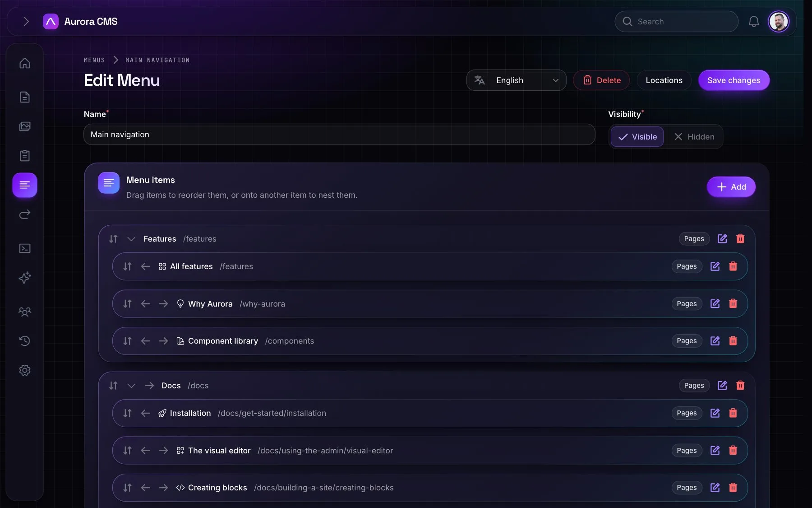Screen dimensions: 812x508
Task: Collapse the Features menu group
Action: (131, 239)
